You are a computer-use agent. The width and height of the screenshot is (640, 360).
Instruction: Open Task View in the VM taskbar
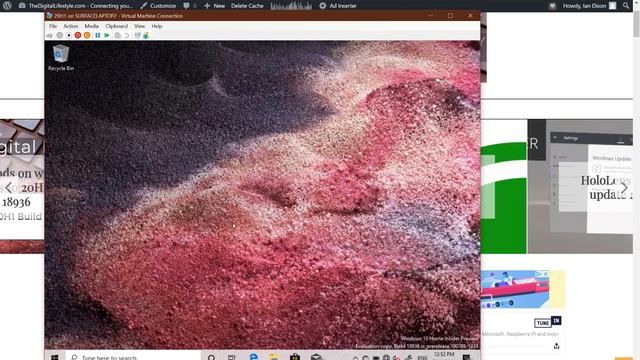click(231, 357)
